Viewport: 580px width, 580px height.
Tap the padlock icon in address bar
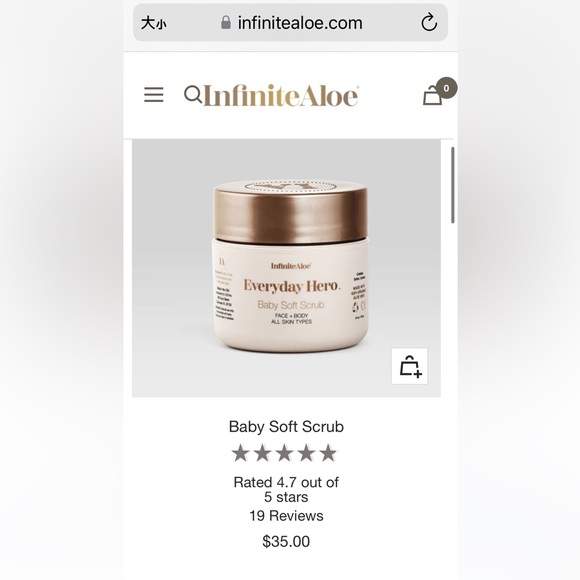coord(226,23)
